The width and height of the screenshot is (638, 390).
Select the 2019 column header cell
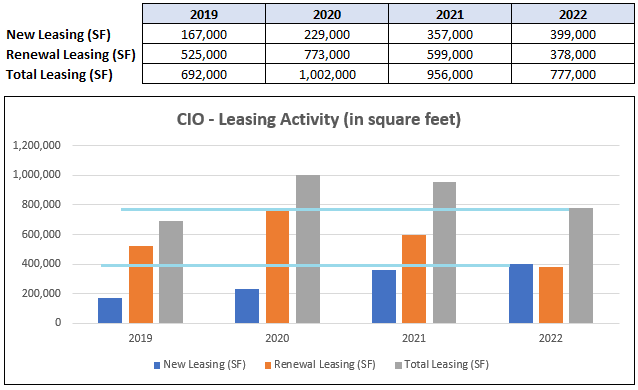(x=204, y=14)
